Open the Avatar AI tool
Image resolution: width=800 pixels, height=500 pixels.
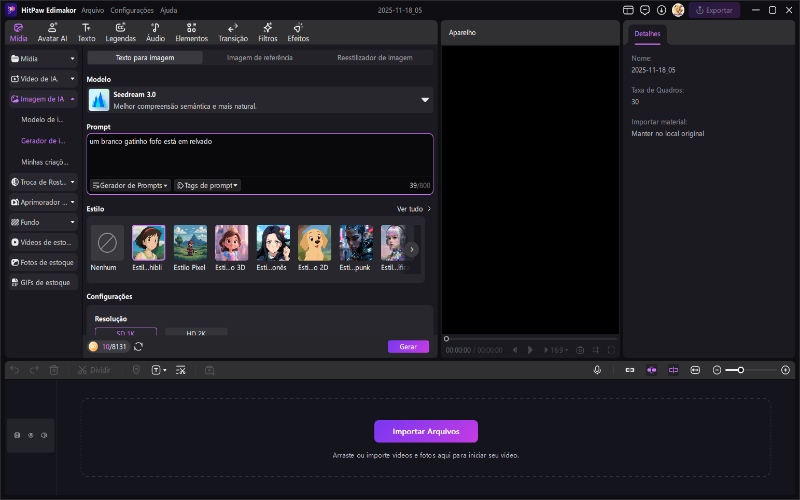point(52,32)
